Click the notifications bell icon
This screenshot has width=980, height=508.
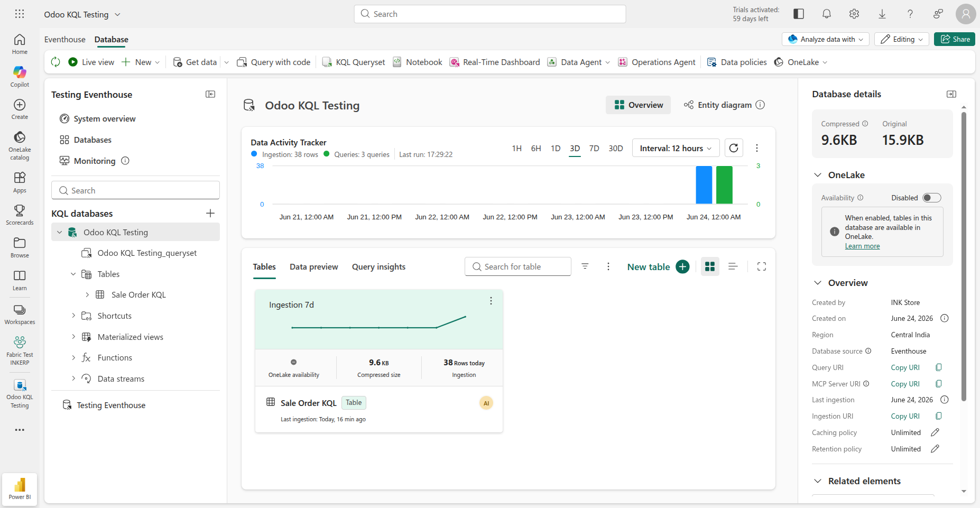click(827, 14)
